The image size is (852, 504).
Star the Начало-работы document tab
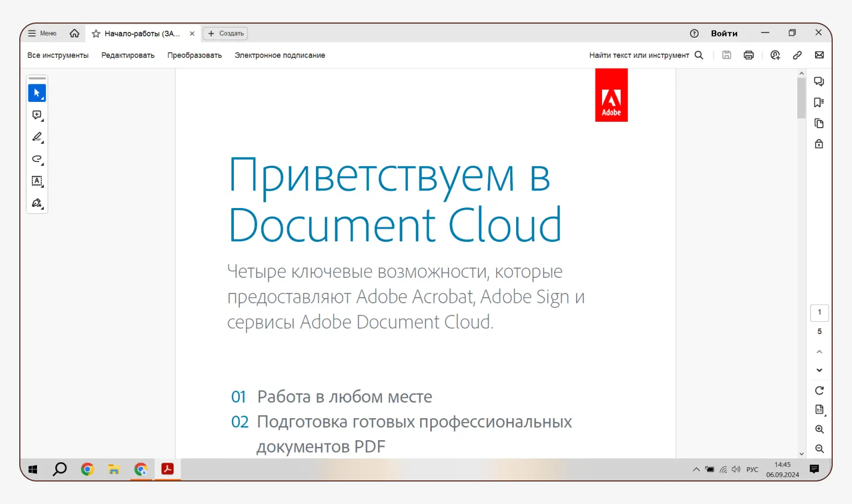[96, 34]
